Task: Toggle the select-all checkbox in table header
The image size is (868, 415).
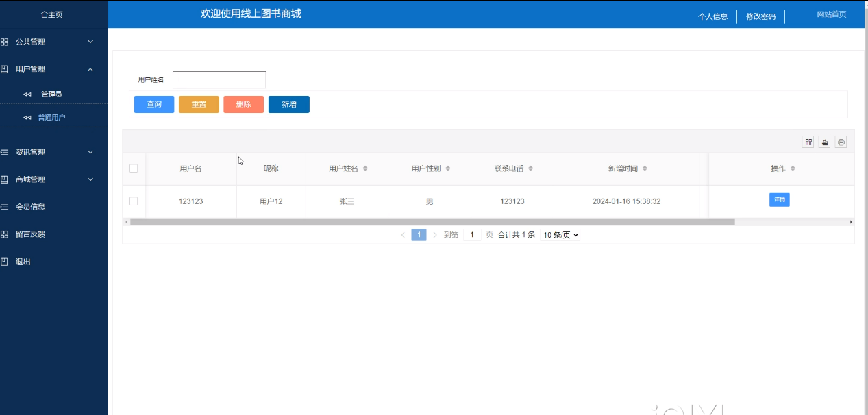Action: coord(134,168)
